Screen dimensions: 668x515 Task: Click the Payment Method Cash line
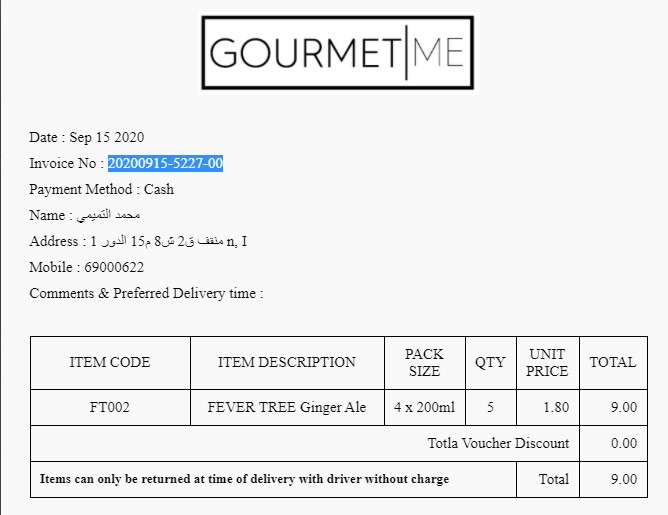102,189
